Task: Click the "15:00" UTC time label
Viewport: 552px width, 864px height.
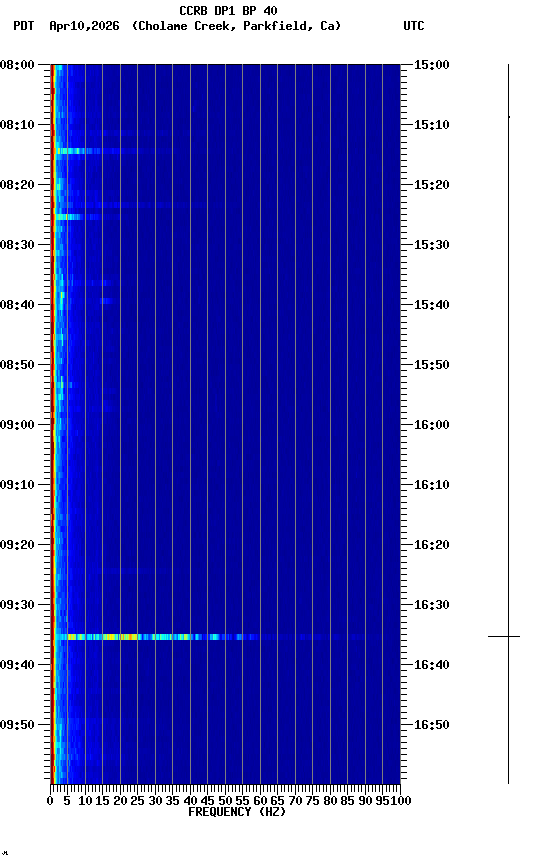Action: click(x=432, y=65)
